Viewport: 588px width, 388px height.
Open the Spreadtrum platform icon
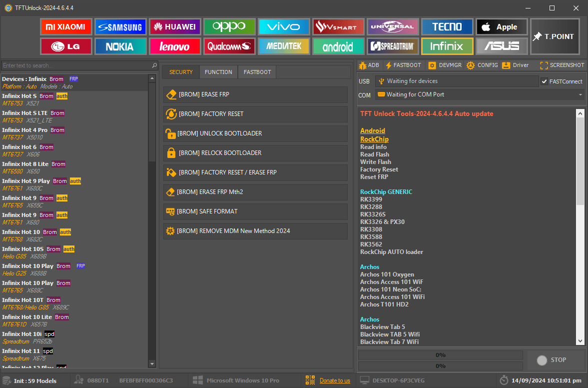coord(393,46)
